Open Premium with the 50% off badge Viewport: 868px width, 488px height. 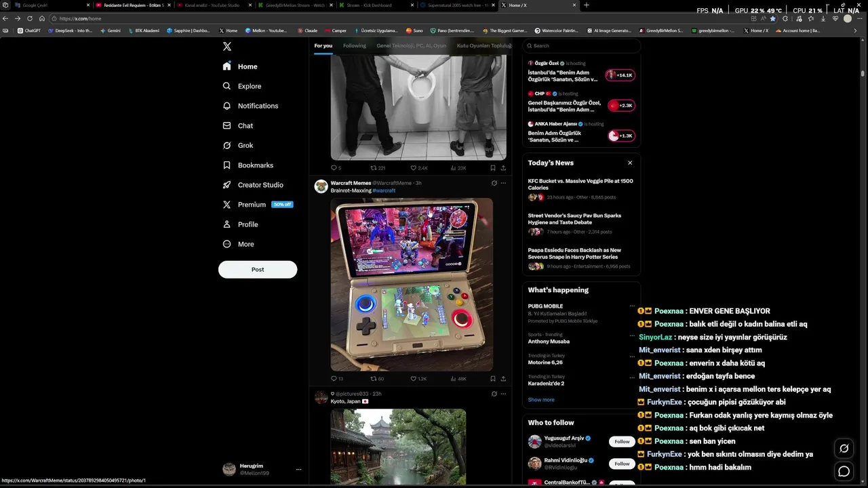pyautogui.click(x=258, y=204)
